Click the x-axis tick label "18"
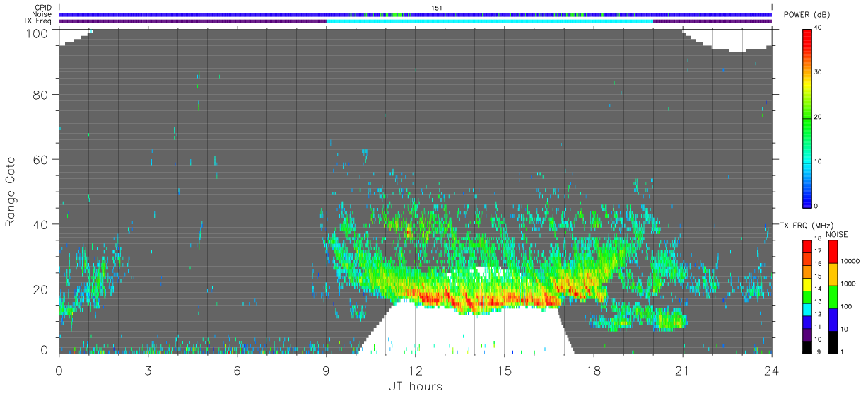 point(594,371)
